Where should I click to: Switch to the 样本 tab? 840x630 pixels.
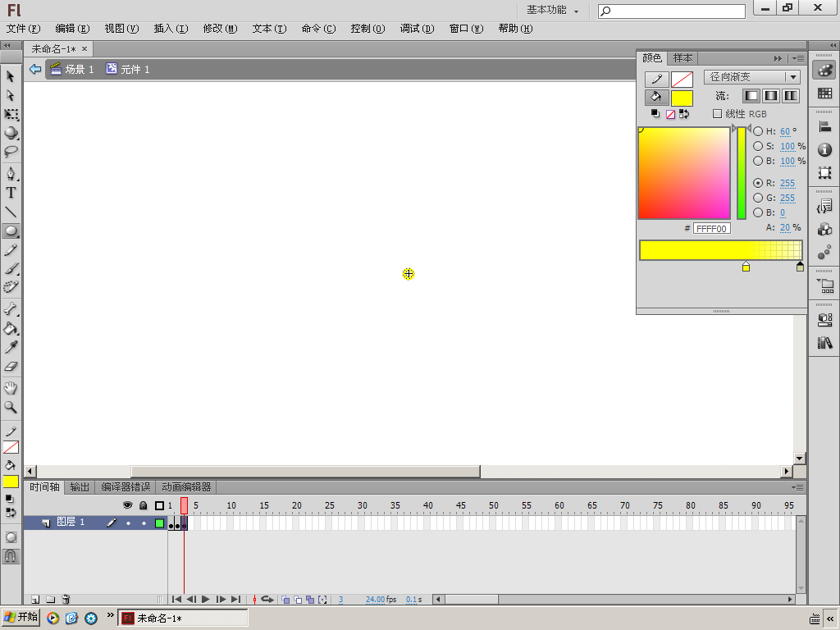point(682,58)
